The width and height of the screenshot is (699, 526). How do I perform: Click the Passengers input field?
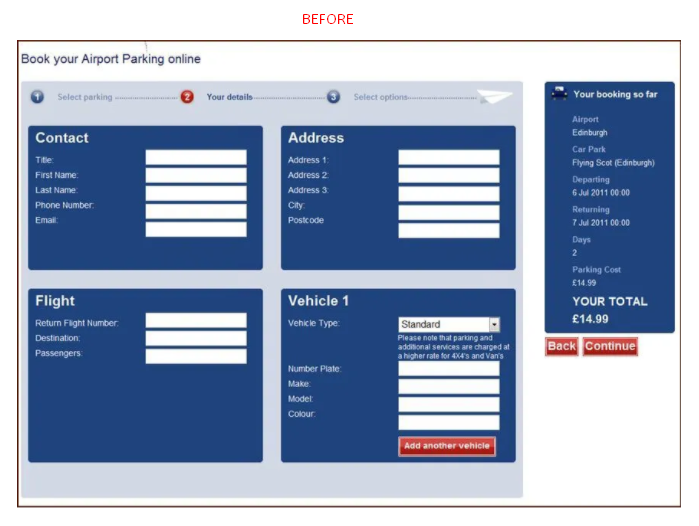coord(196,356)
